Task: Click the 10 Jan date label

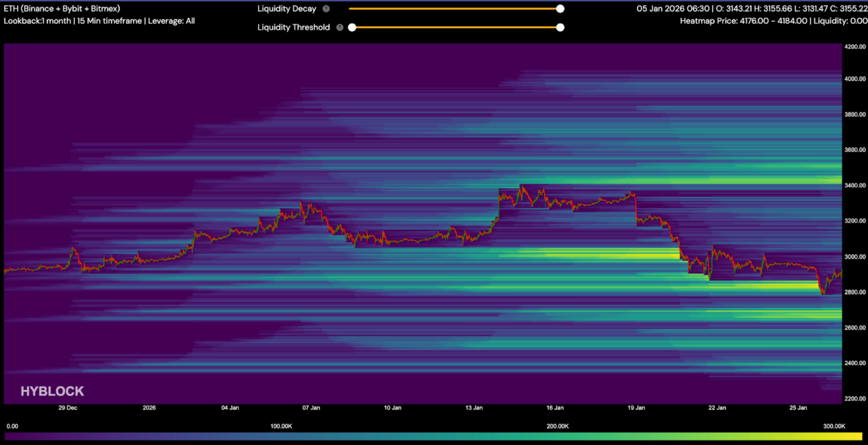Action: 392,408
